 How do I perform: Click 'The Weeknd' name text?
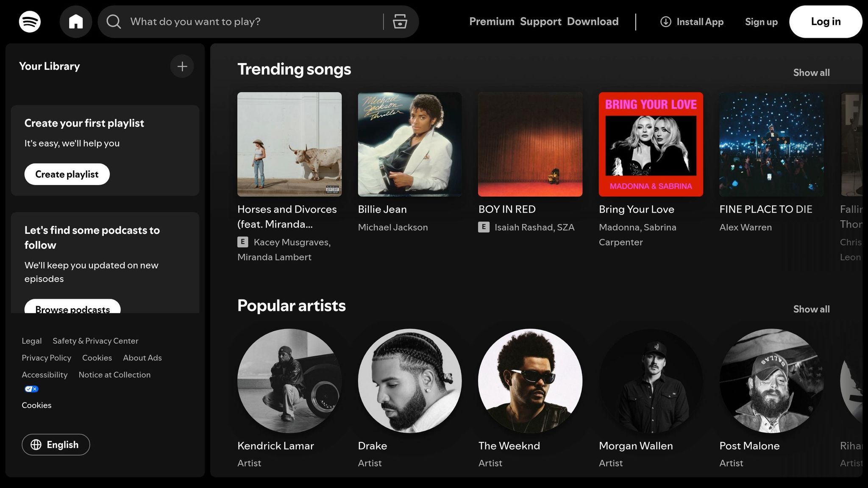(509, 446)
